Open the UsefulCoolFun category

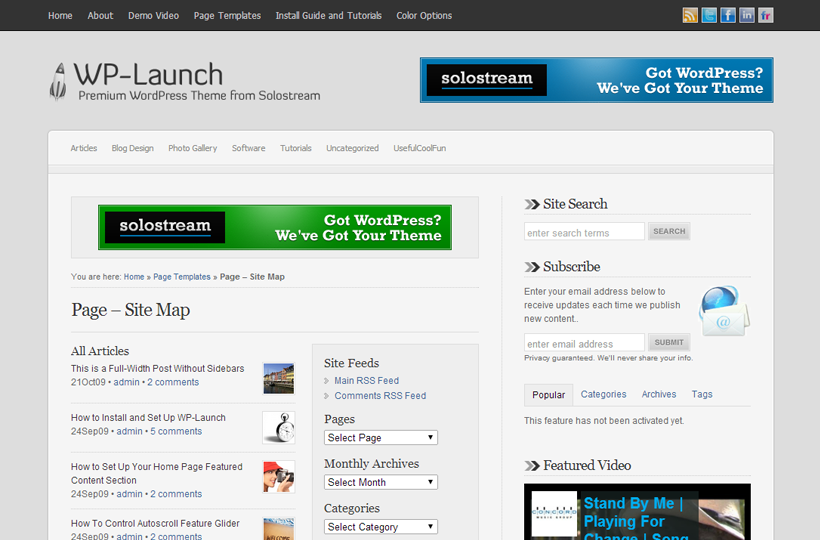coord(419,148)
